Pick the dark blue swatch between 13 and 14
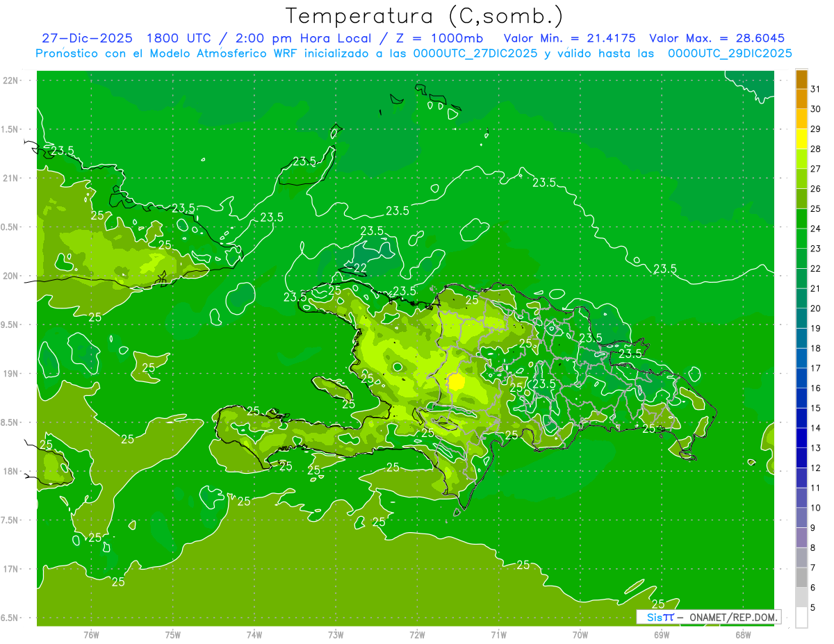 point(801,438)
